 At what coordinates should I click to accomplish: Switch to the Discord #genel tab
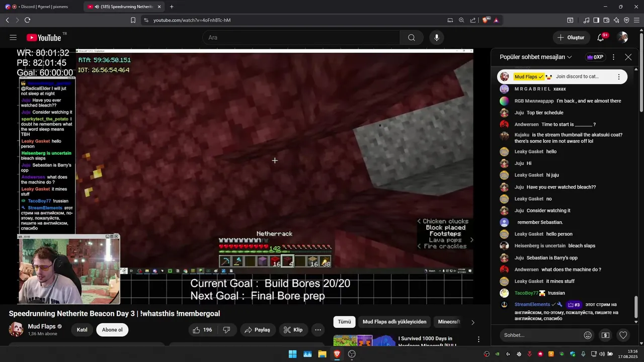42,7
